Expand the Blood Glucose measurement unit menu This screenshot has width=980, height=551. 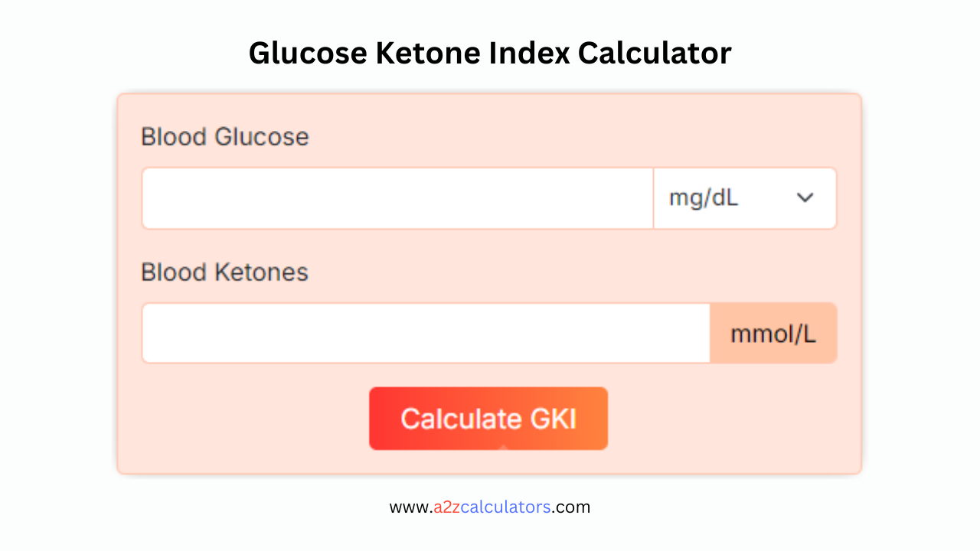[x=744, y=197]
